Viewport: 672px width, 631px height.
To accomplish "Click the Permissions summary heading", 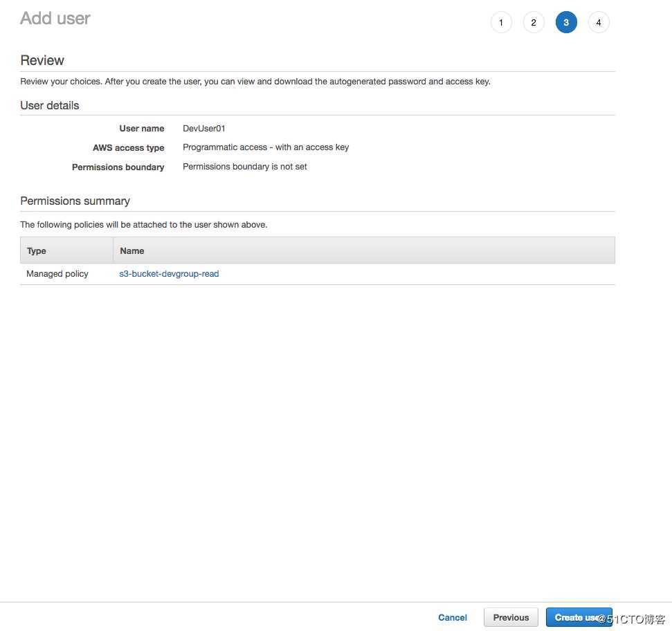I will [75, 201].
